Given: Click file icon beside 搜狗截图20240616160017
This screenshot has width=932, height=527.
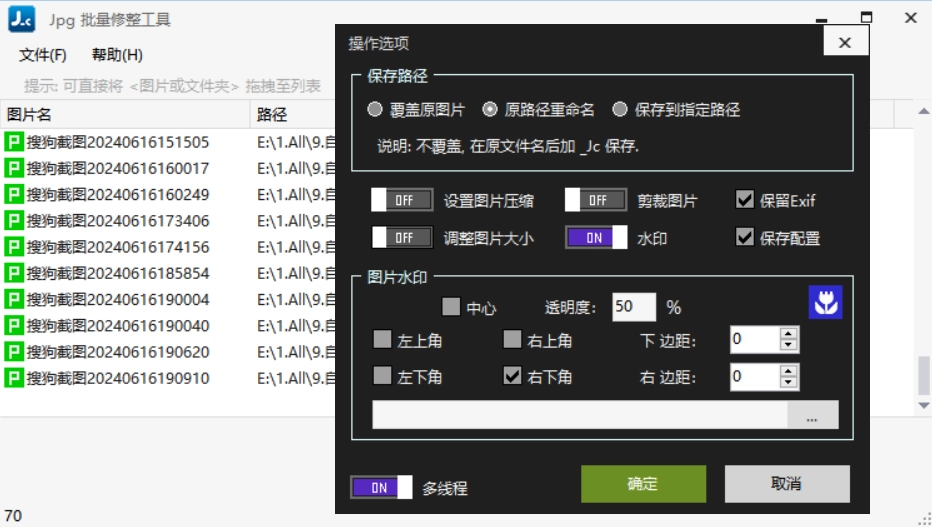Looking at the screenshot, I should pyautogui.click(x=14, y=168).
